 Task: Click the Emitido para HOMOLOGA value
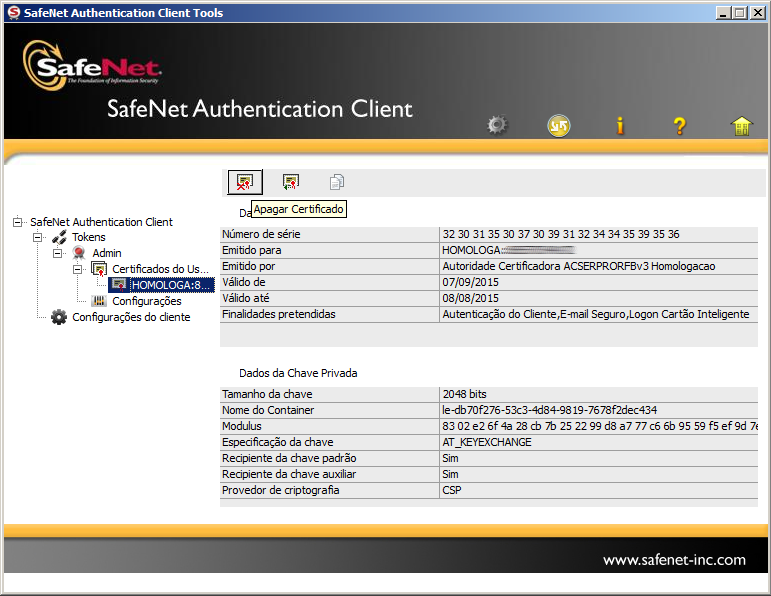(508, 250)
